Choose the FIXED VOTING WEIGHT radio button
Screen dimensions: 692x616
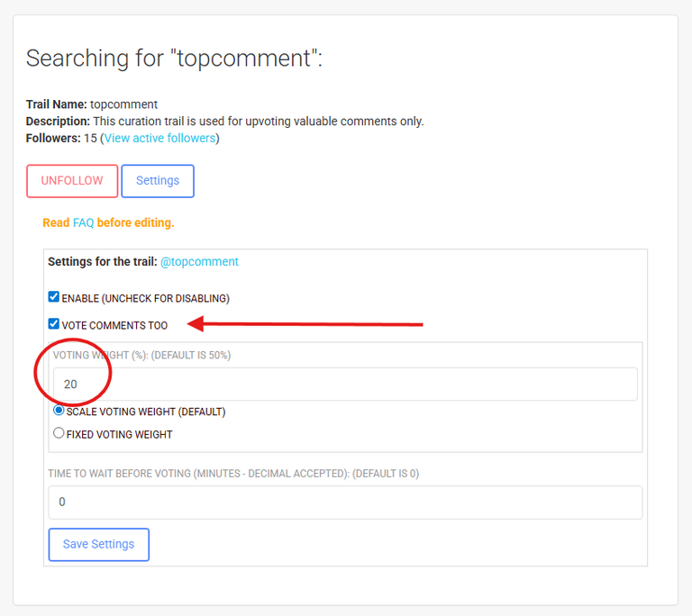pos(59,433)
